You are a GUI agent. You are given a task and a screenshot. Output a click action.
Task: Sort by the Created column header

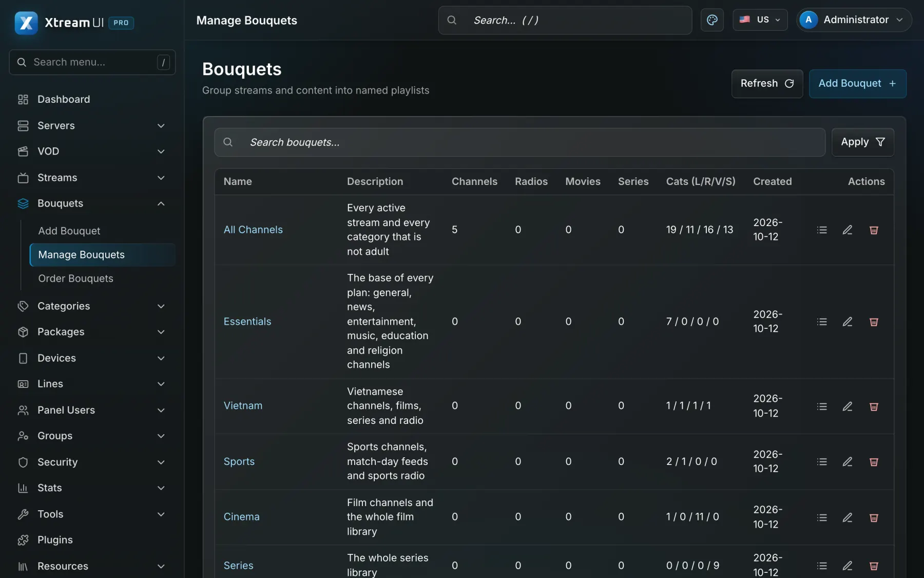[x=772, y=181]
